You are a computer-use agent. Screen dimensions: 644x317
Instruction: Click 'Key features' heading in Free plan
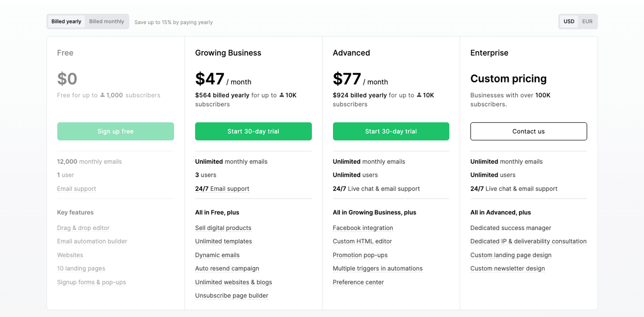[x=75, y=212]
